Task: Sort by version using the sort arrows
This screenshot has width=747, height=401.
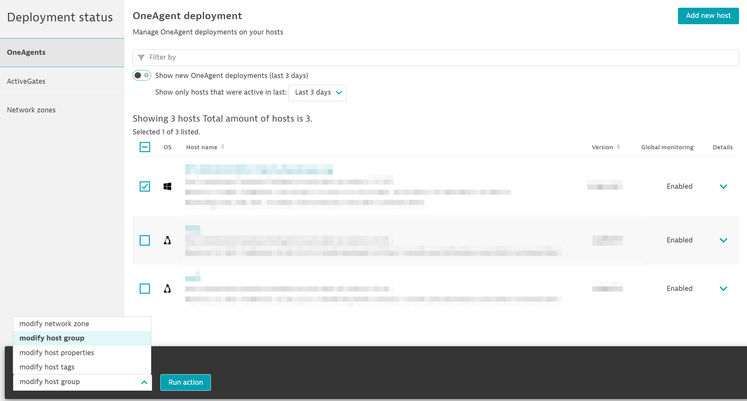Action: [618, 147]
